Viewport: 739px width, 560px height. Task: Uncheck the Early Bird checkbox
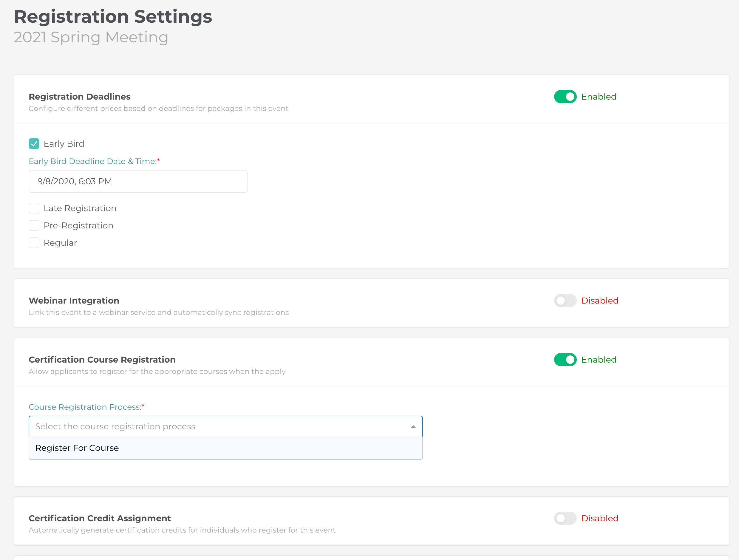(34, 143)
